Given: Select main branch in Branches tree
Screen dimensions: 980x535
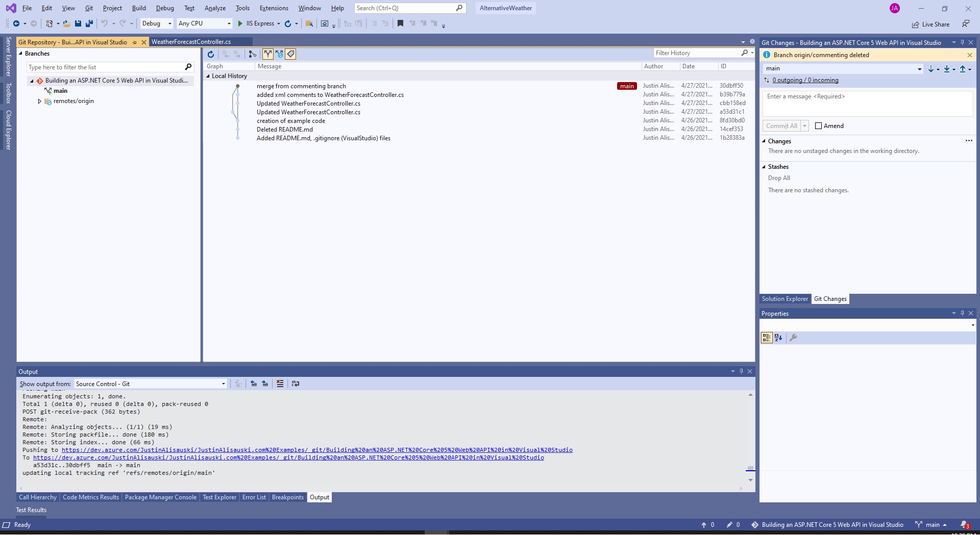Looking at the screenshot, I should coord(60,91).
